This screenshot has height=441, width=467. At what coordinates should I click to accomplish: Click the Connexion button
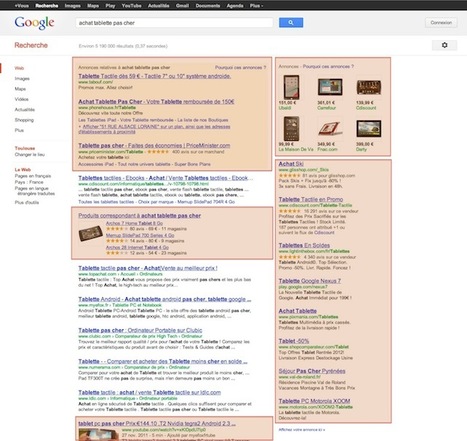(441, 23)
